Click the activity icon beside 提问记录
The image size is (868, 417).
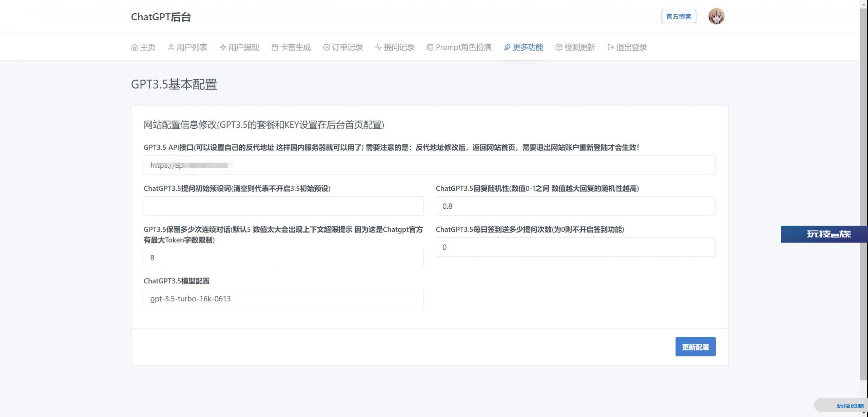378,47
